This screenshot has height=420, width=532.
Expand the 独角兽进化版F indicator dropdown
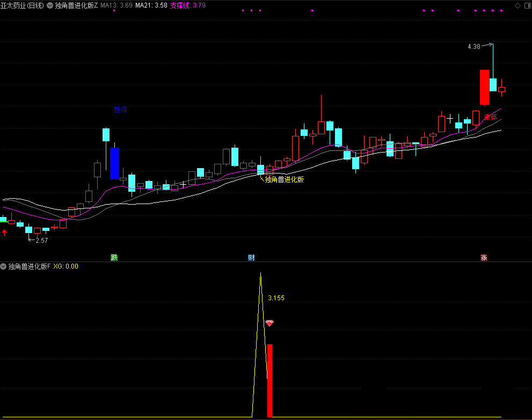pyautogui.click(x=4, y=266)
